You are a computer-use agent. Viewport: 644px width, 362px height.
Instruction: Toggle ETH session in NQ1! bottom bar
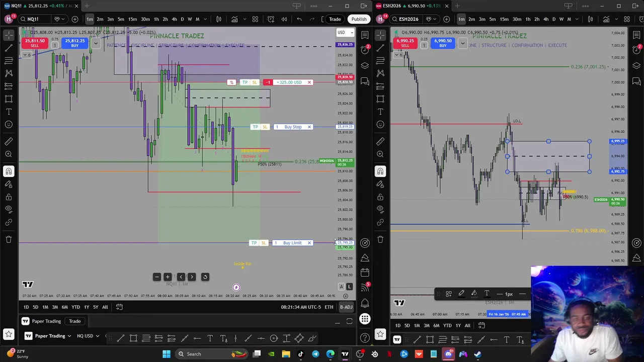point(329,307)
